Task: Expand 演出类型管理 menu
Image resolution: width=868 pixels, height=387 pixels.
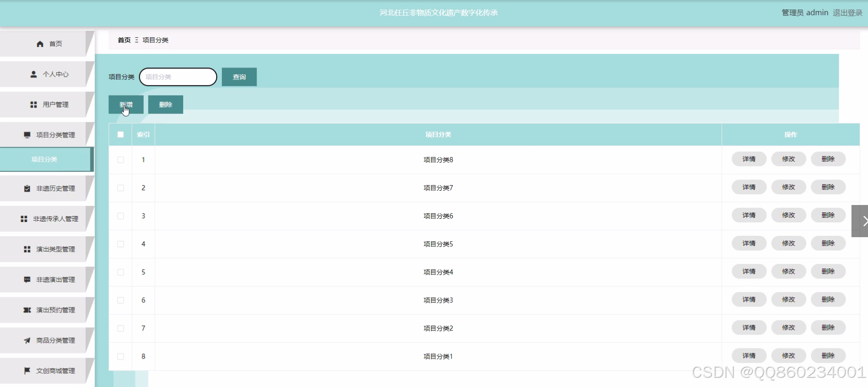Action: 47,249
